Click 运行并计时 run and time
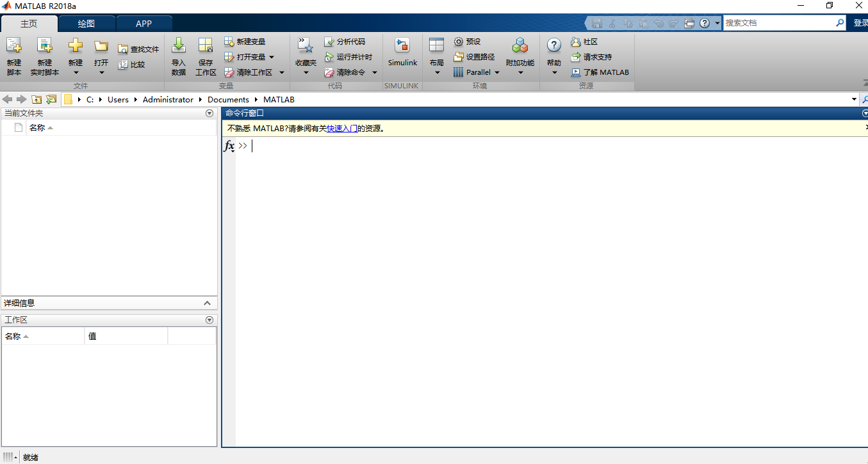This screenshot has width=868, height=464. point(348,57)
